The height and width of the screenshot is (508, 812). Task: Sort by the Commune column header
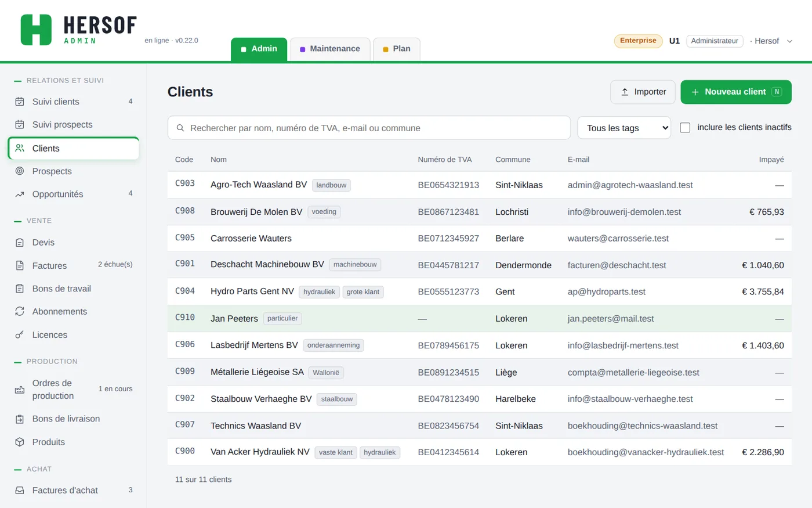[x=513, y=160]
